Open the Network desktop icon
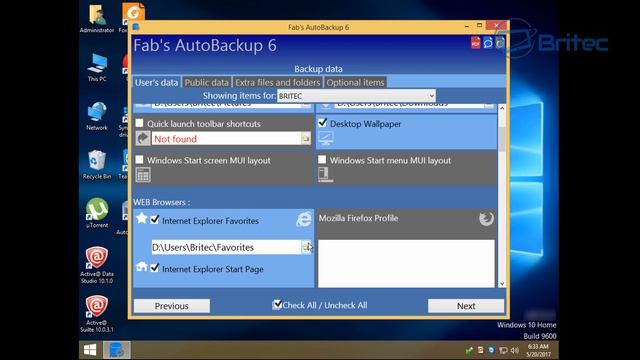 tap(97, 116)
